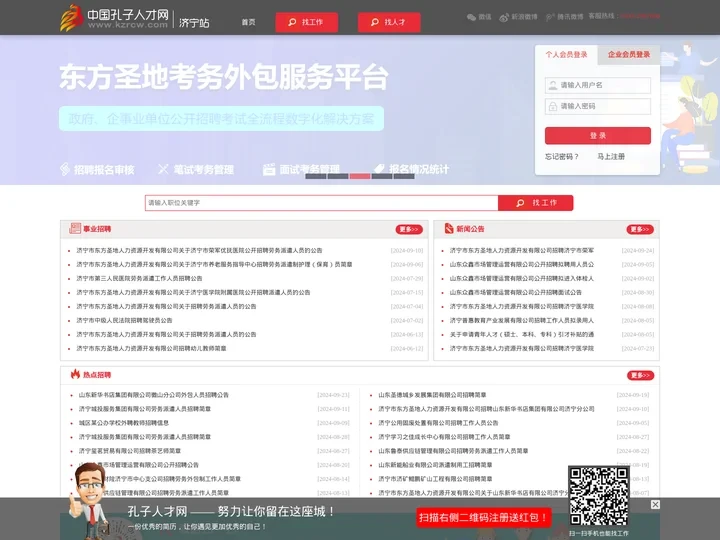Open 山东新能船业有限公司派遣制用工招聘简章
The height and width of the screenshot is (540, 720).
(435, 465)
